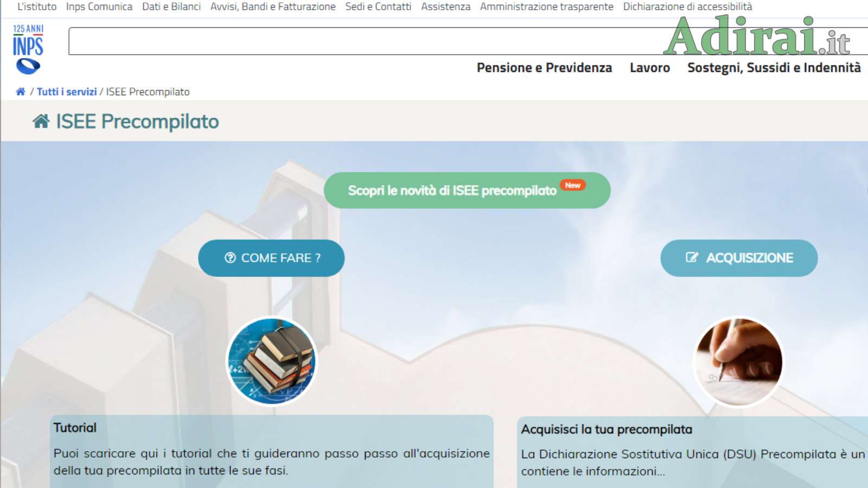
Task: Open Sedi e Contatti menu
Action: point(378,7)
